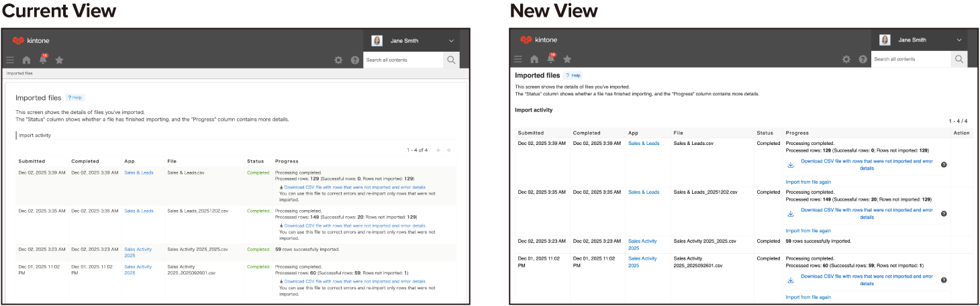The image size is (980, 306).
Task: Click next page arrow in Current View pagination
Action: click(x=449, y=150)
